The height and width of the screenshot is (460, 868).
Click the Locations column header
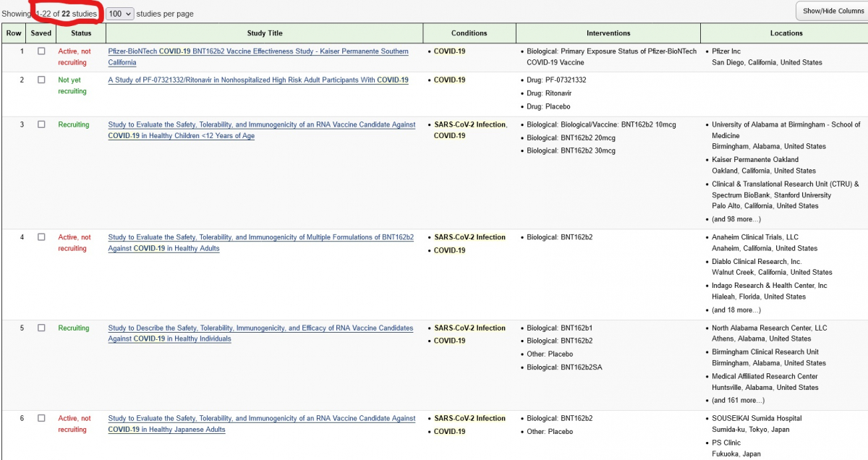pyautogui.click(x=786, y=33)
